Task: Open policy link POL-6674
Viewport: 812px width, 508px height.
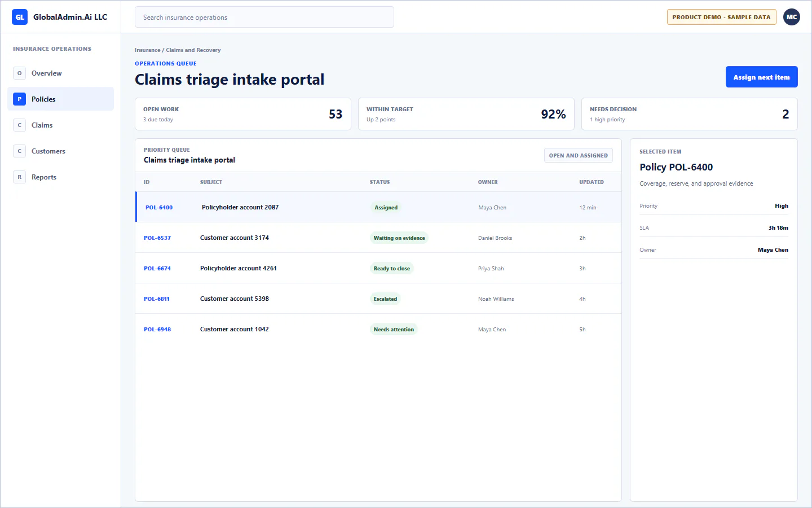Action: pos(157,269)
